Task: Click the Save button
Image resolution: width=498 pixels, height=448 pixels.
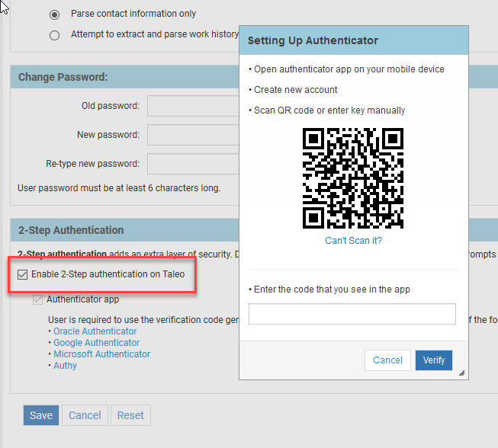Action: [41, 415]
